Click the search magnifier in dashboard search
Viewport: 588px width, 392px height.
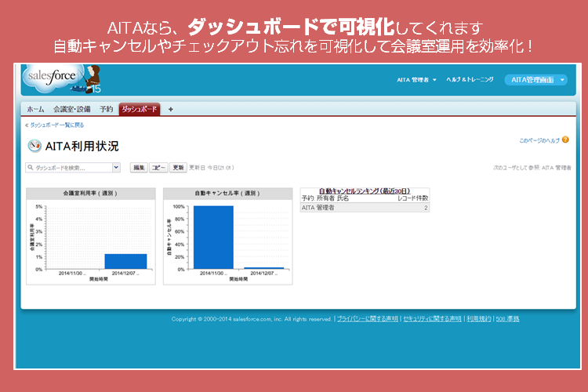coord(31,168)
